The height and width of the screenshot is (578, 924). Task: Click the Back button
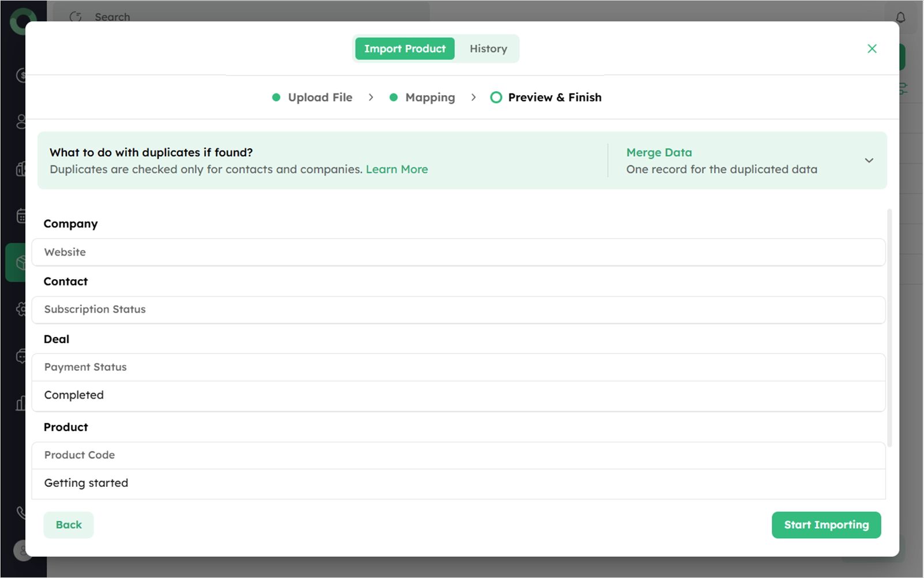(x=69, y=525)
